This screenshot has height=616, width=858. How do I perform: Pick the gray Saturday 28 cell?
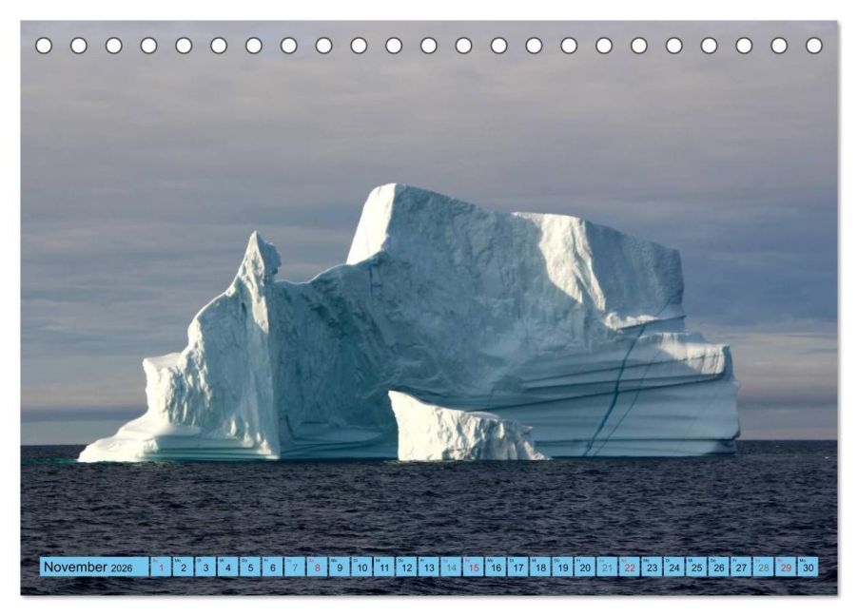pos(763,567)
